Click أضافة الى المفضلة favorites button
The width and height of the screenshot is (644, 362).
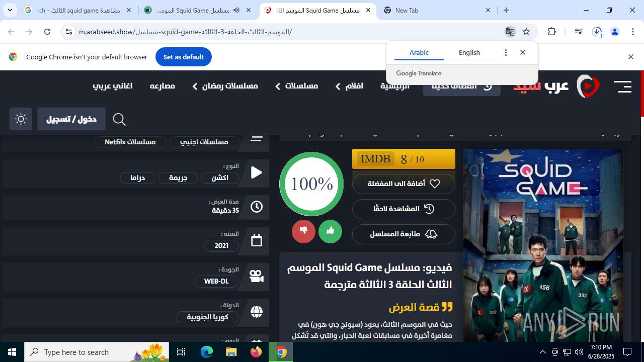404,184
